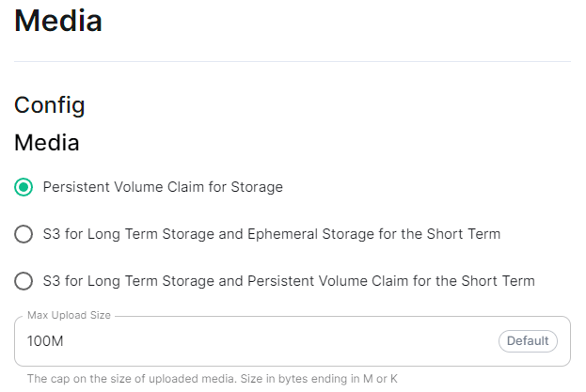Click the 'Max Upload Size' floating field label
Viewport: 586px width, 392px height.
pos(70,315)
